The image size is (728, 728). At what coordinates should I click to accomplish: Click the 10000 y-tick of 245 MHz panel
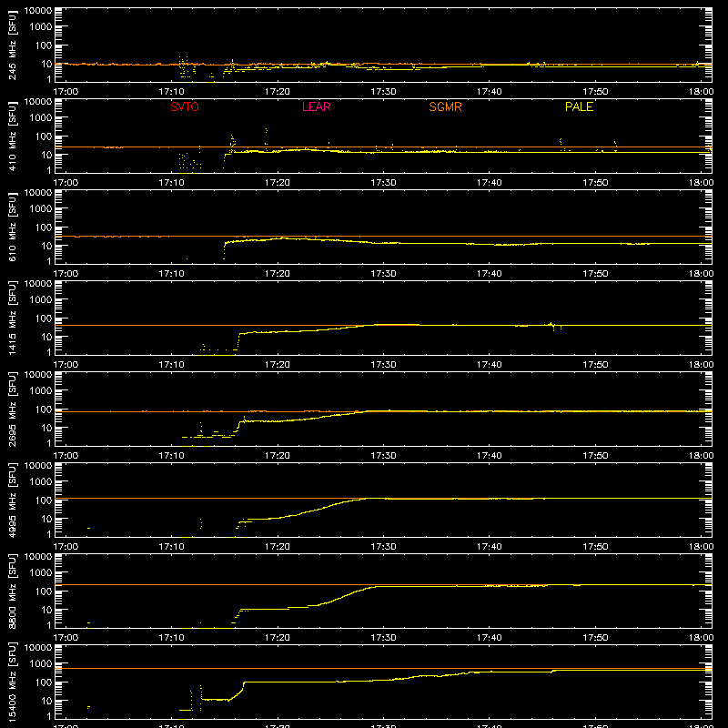pyautogui.click(x=38, y=11)
